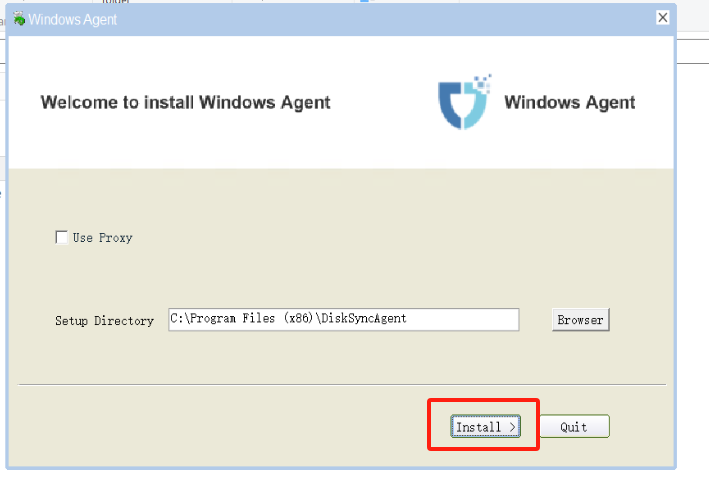The height and width of the screenshot is (477, 709).
Task: Click the arrow symbol on Install button
Action: (512, 427)
